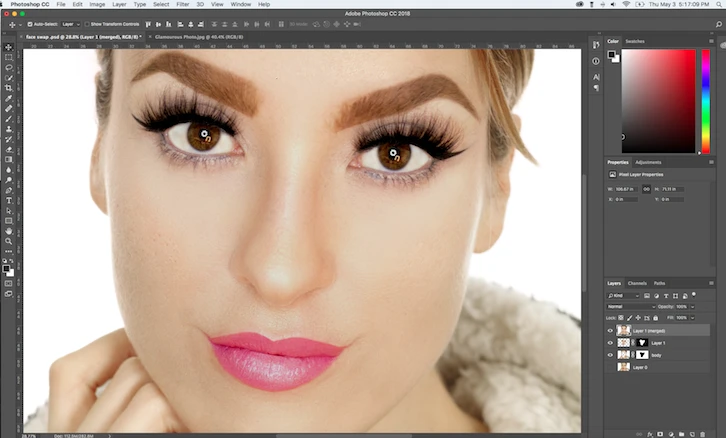Switch to the Channels tab

[637, 283]
